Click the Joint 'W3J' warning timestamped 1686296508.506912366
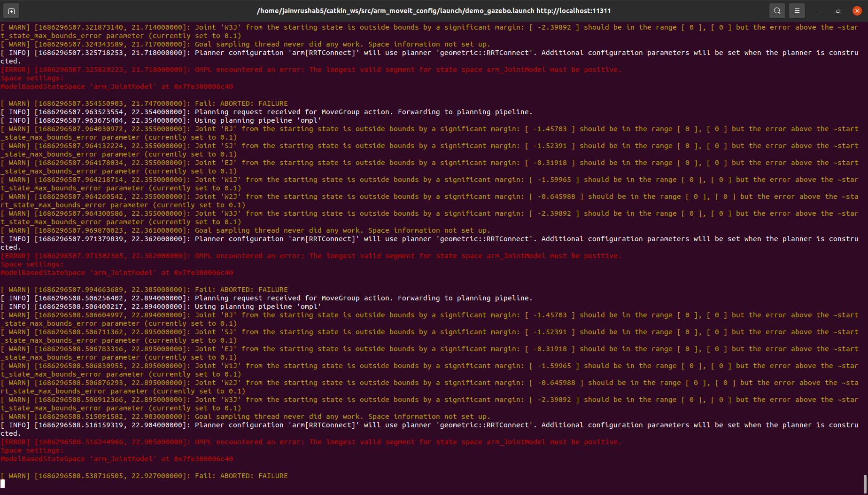 (429, 404)
